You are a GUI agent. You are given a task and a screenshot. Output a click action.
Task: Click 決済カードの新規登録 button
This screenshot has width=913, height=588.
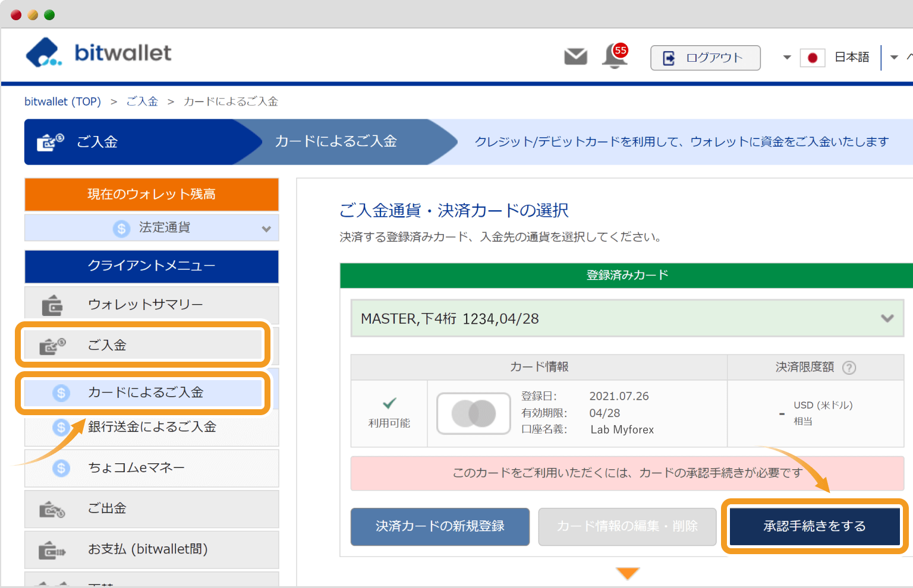[440, 526]
